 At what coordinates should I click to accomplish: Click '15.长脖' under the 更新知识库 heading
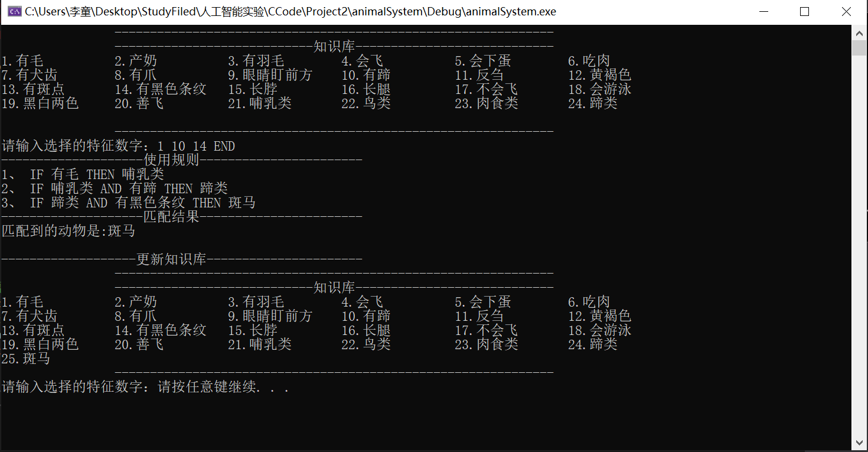(x=253, y=330)
